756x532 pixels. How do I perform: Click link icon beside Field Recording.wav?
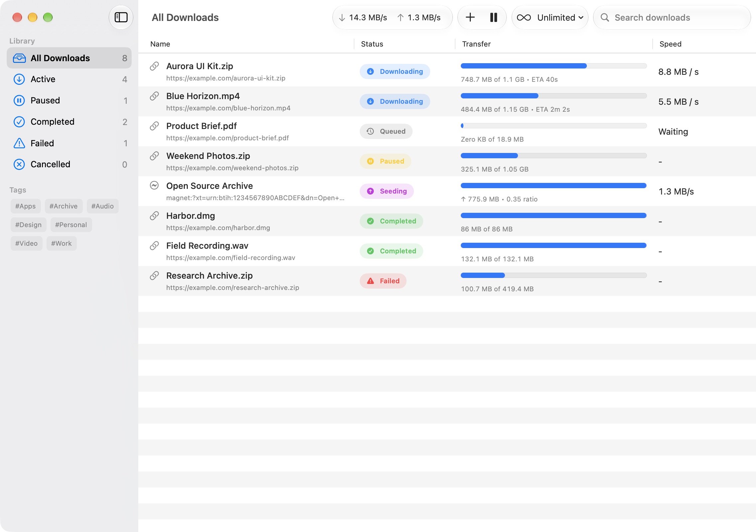pos(154,245)
